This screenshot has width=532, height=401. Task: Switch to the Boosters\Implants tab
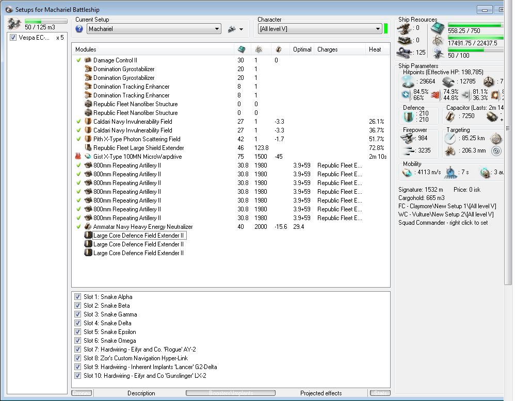click(x=231, y=393)
